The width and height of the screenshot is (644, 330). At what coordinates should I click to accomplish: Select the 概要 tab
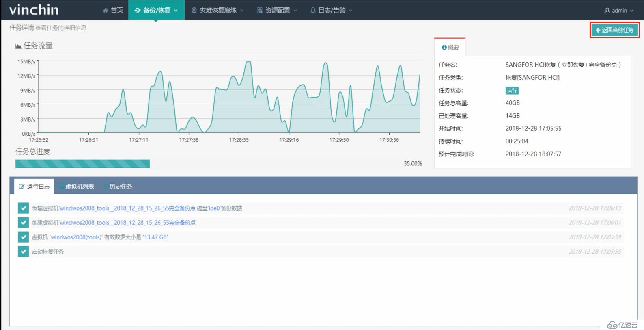click(450, 47)
